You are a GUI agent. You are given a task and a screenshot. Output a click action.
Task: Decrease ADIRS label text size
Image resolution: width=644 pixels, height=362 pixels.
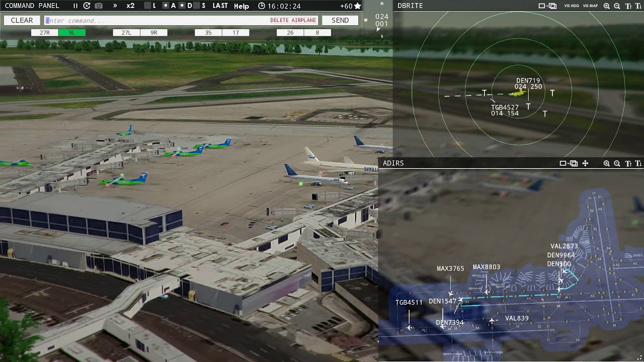click(x=638, y=163)
